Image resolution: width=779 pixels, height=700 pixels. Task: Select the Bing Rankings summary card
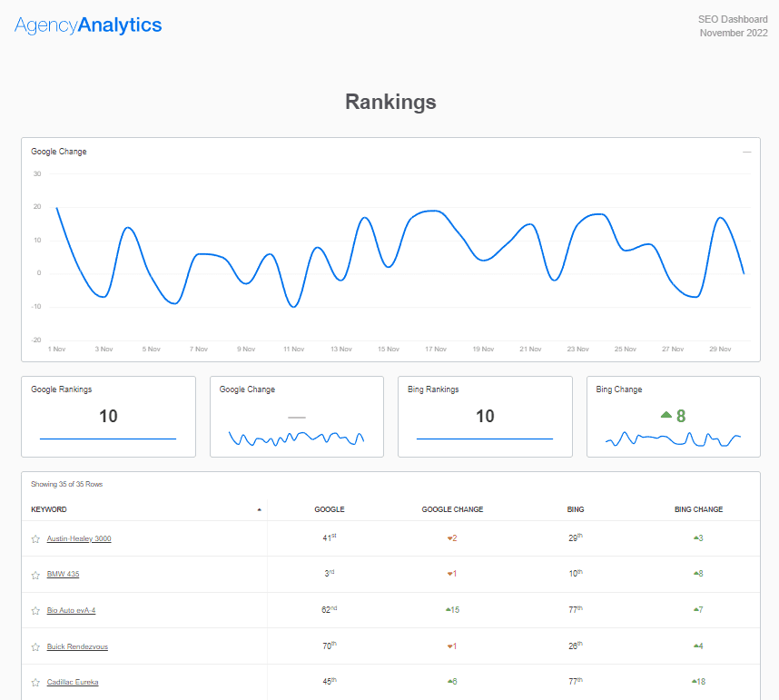click(x=485, y=416)
